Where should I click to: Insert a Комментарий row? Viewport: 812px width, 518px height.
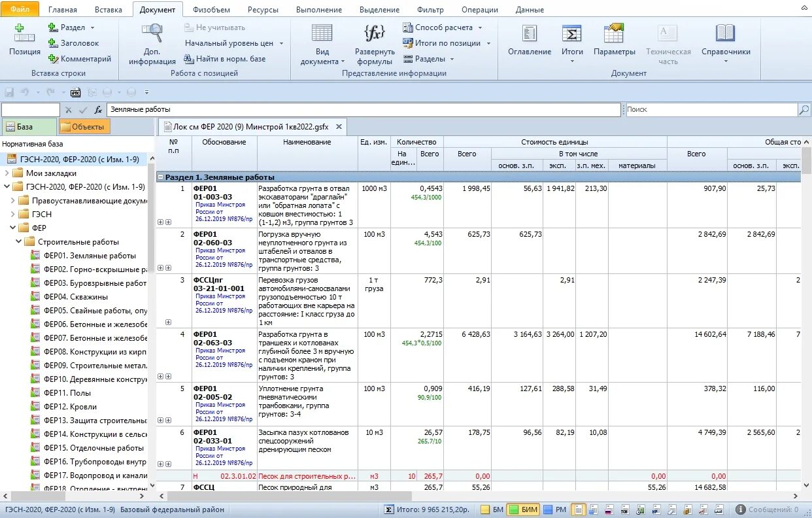click(80, 59)
